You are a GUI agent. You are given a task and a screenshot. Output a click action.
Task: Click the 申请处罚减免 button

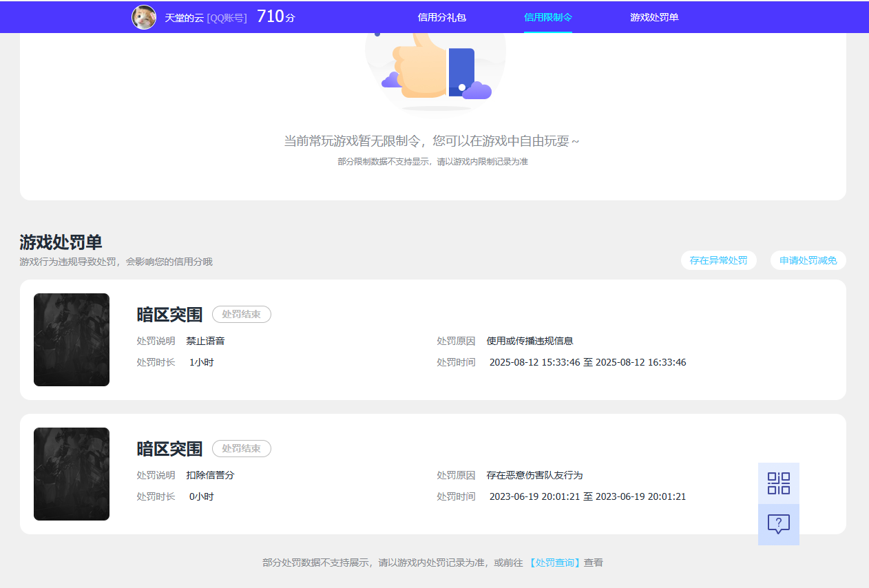[808, 260]
